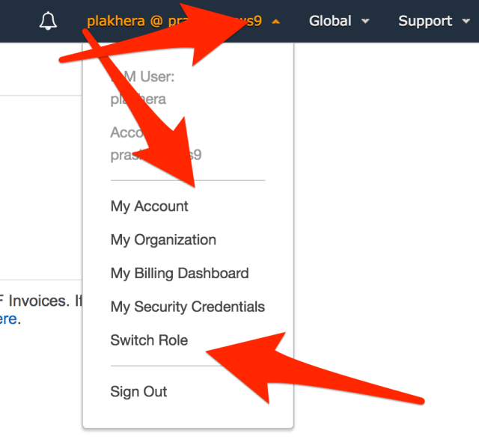Click the orange caret beside the account name
Image resolution: width=479 pixels, height=448 pixels.
coord(276,22)
